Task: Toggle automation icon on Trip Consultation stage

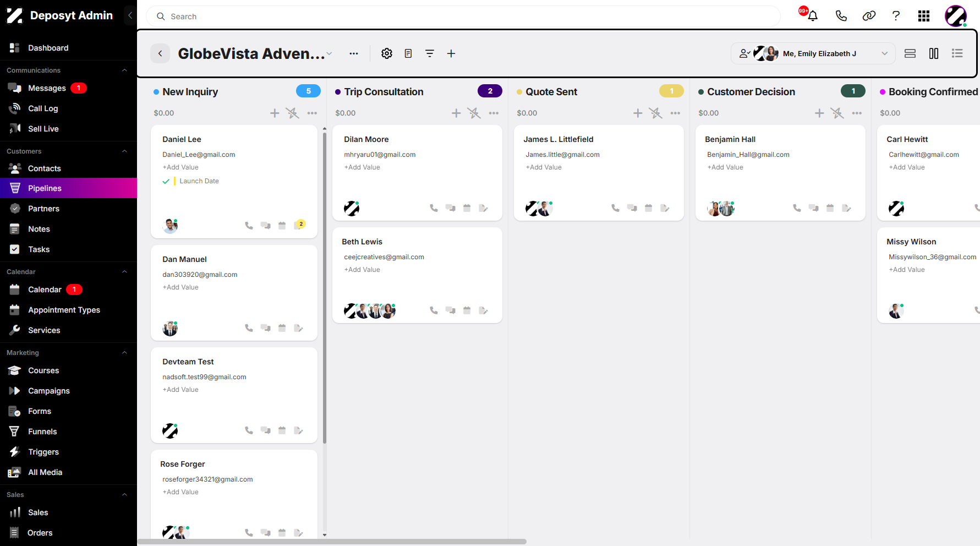Action: click(474, 113)
